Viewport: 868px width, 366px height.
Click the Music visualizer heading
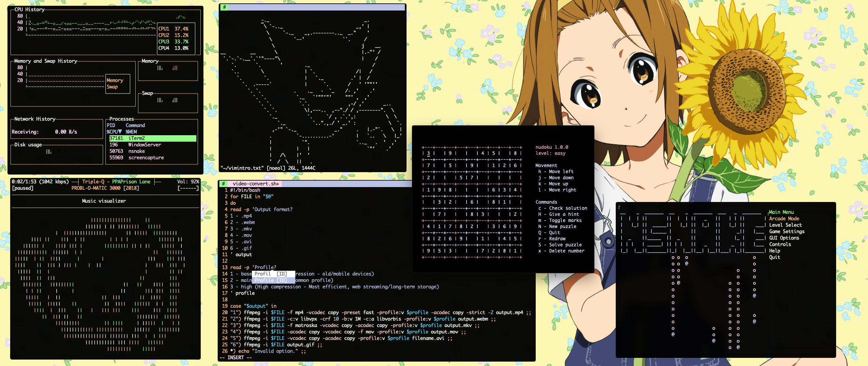pyautogui.click(x=104, y=201)
